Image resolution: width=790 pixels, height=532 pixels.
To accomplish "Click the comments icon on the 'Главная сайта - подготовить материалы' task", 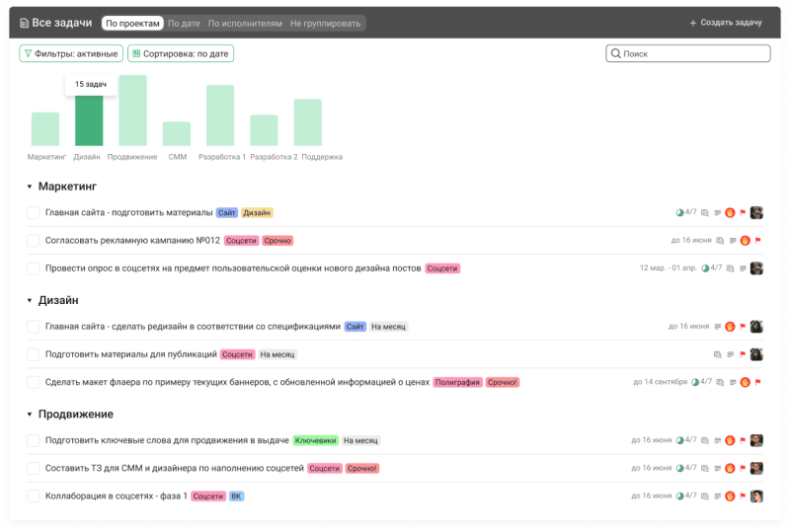I will coord(705,212).
